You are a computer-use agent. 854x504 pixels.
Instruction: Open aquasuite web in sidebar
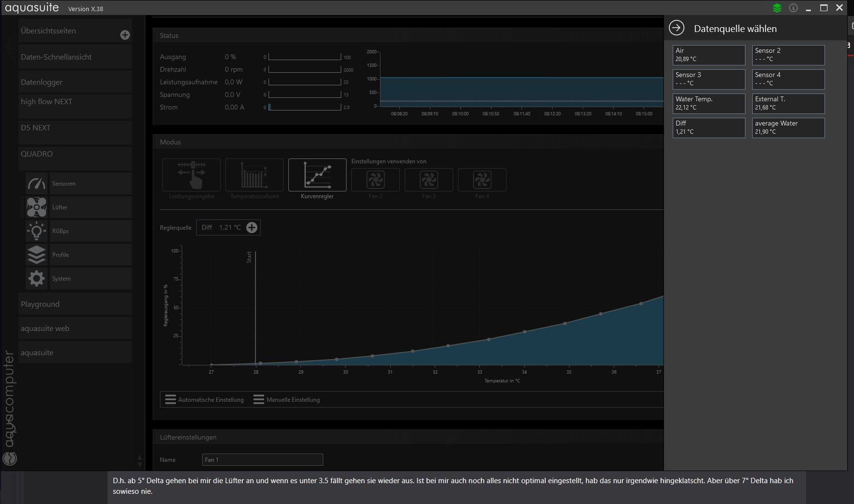click(x=75, y=328)
